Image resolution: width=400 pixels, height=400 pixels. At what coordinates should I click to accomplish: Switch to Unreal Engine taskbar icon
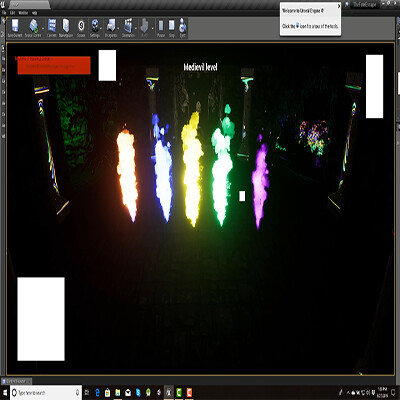[x=169, y=393]
